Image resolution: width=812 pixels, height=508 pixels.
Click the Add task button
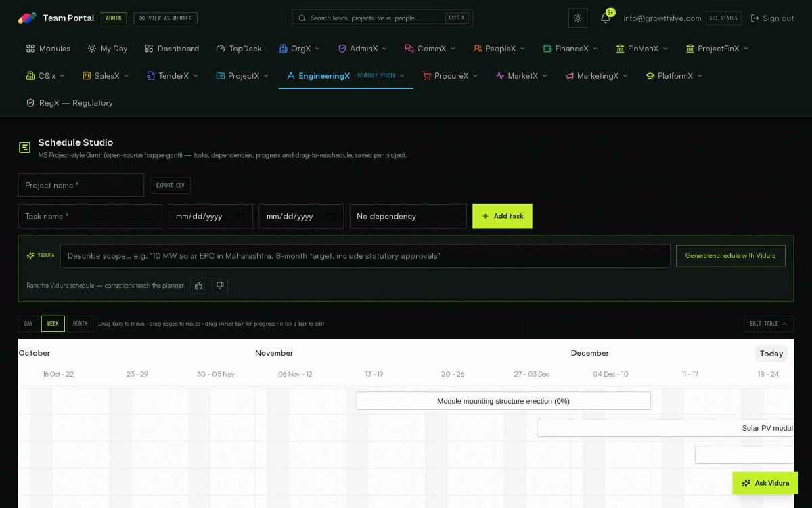coord(502,216)
